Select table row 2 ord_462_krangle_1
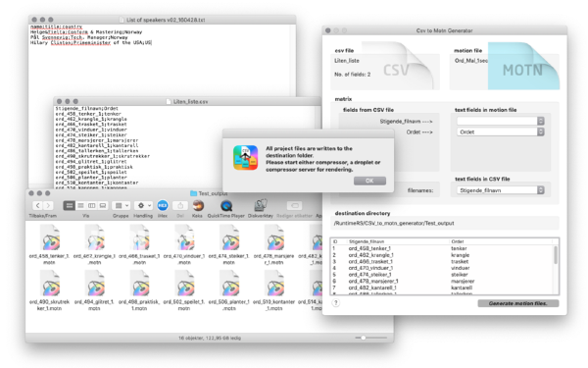Viewport: 588px width, 368px height. click(x=442, y=255)
